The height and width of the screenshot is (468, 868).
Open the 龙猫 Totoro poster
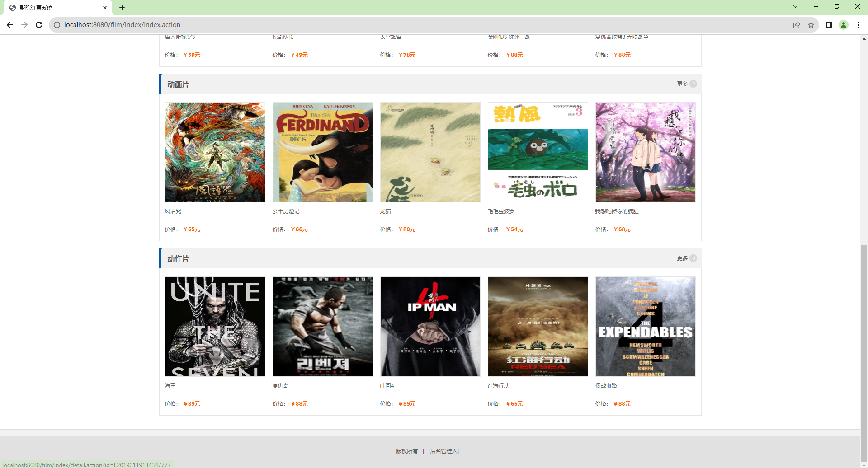point(430,152)
